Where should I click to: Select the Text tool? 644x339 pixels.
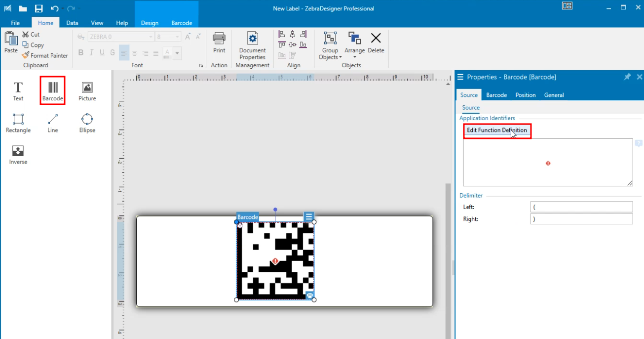(x=18, y=90)
